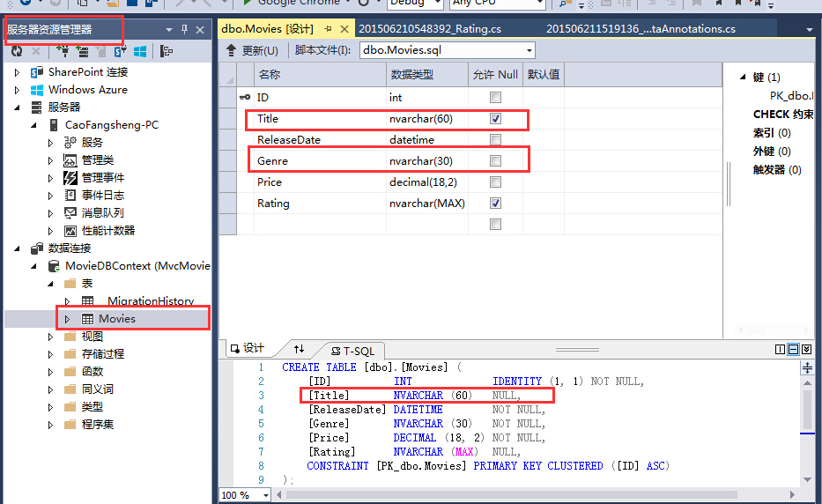Click the Connect to Server icon
The height and width of the screenshot is (504, 822).
tap(82, 51)
